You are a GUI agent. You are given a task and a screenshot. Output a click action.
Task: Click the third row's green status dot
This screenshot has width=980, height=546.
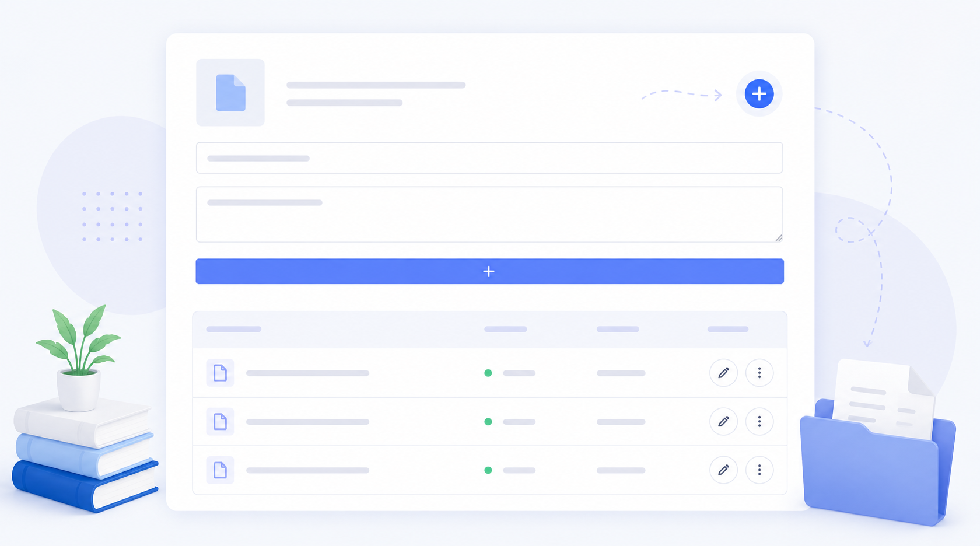tap(488, 470)
